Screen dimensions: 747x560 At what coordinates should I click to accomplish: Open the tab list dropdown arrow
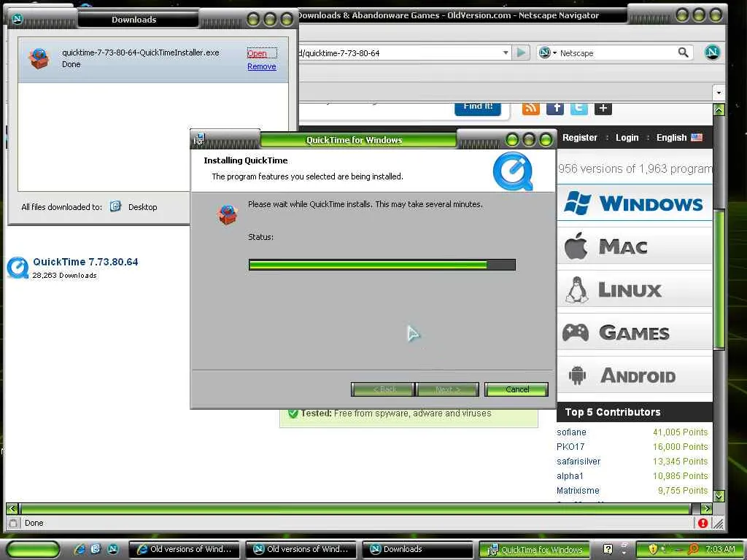point(719,93)
